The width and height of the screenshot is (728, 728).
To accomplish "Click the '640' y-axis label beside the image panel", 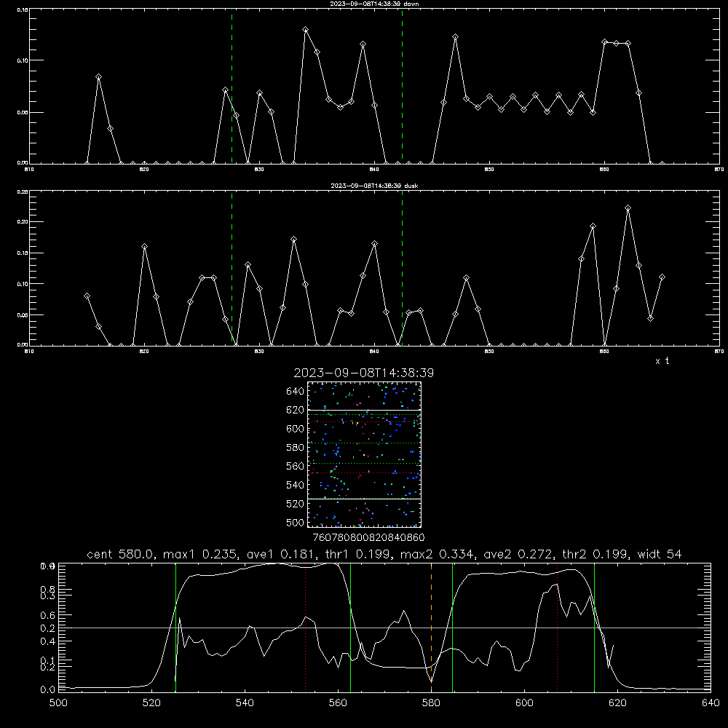I will (295, 391).
